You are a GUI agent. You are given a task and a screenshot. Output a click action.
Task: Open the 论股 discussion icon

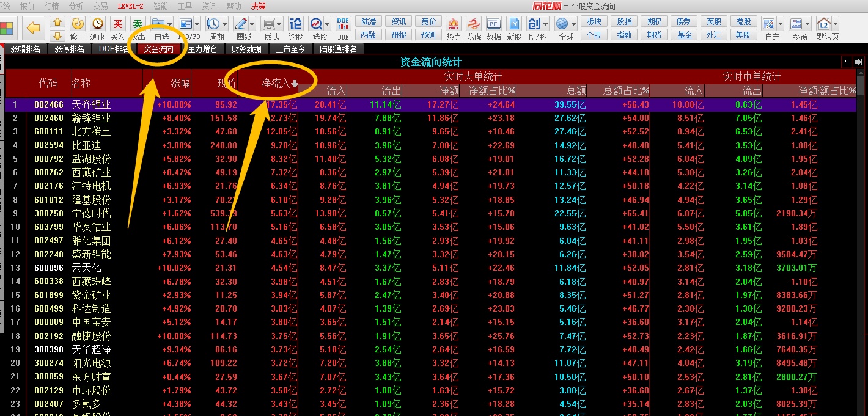[x=295, y=23]
